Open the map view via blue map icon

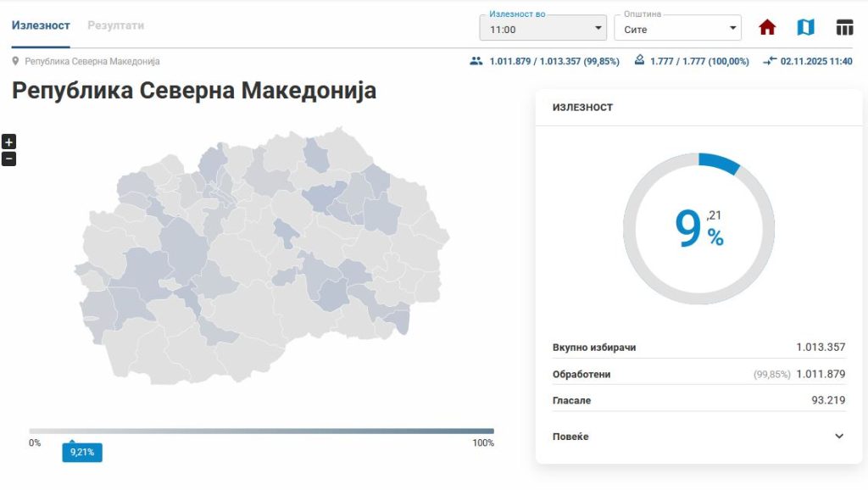point(805,26)
